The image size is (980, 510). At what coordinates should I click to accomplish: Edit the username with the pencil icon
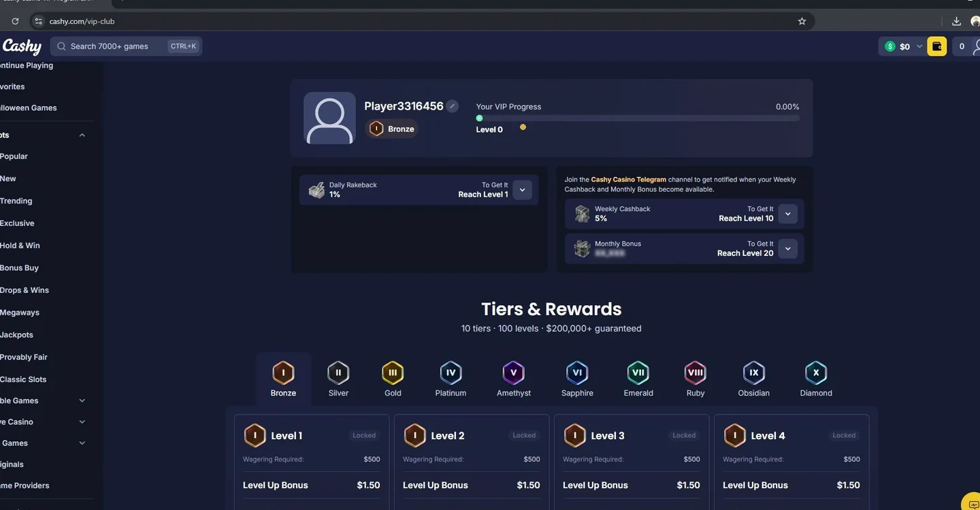pos(453,106)
